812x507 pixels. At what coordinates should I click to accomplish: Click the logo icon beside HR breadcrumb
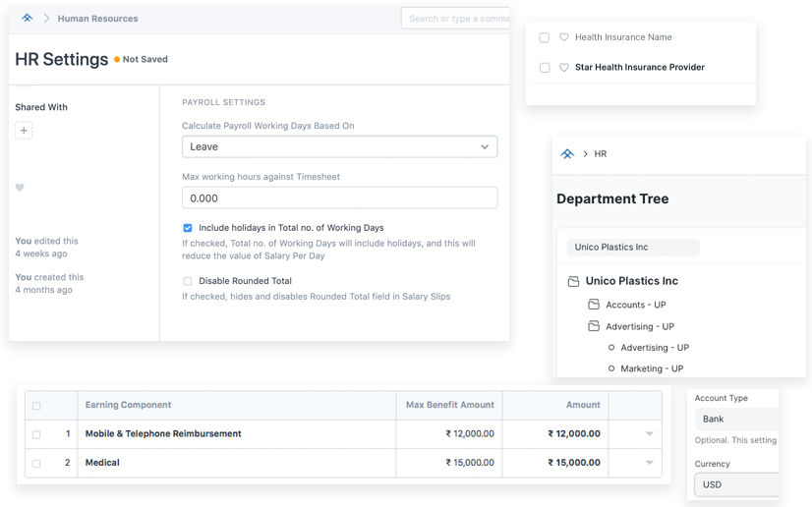[x=566, y=154]
